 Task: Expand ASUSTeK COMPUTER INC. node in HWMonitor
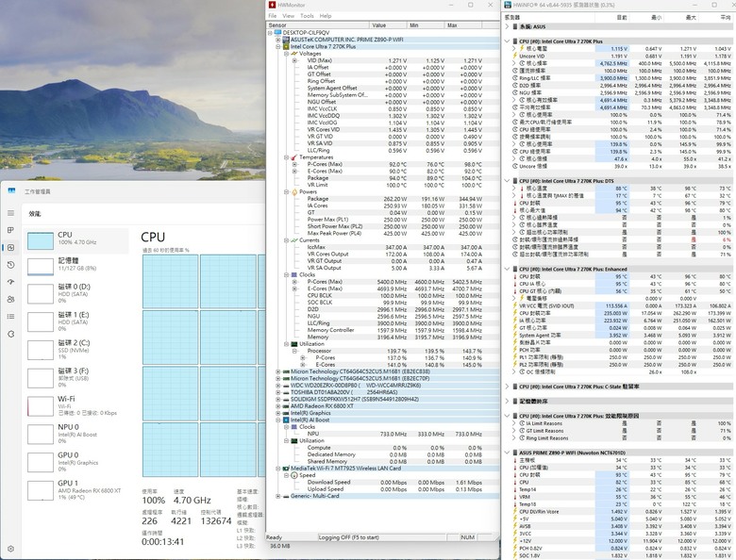pos(277,40)
